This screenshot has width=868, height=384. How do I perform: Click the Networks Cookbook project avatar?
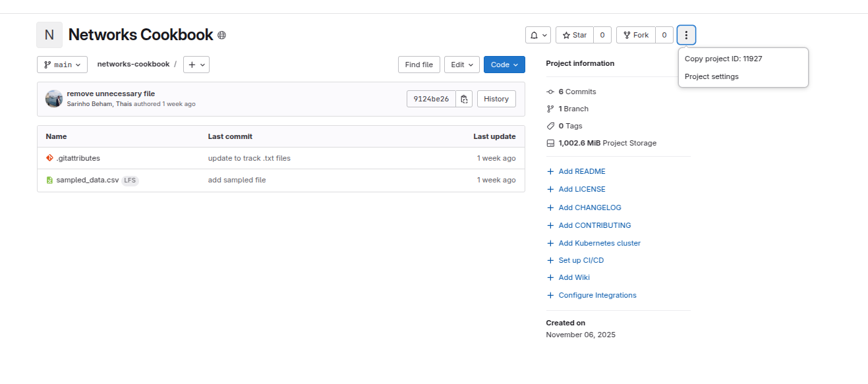coord(49,35)
